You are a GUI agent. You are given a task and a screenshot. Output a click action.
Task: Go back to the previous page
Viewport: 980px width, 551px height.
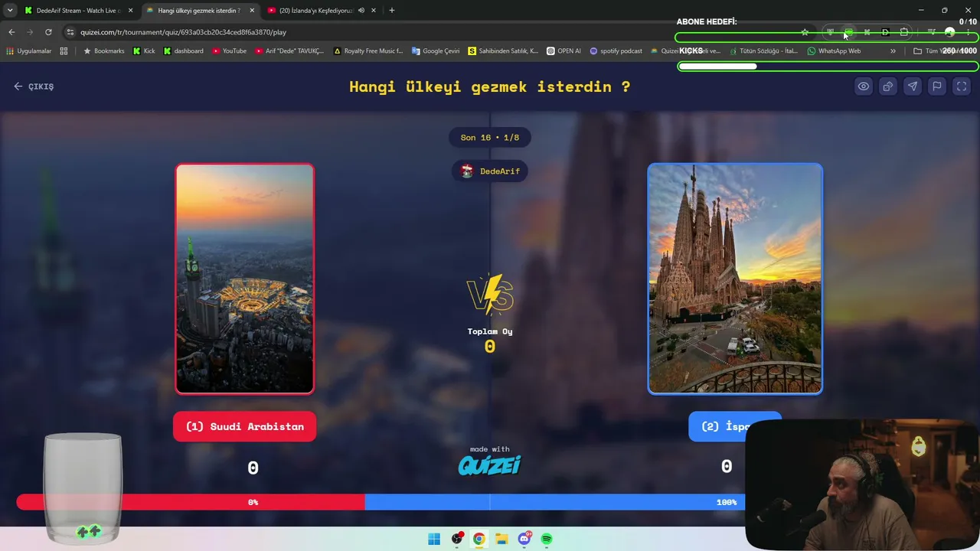tap(11, 32)
